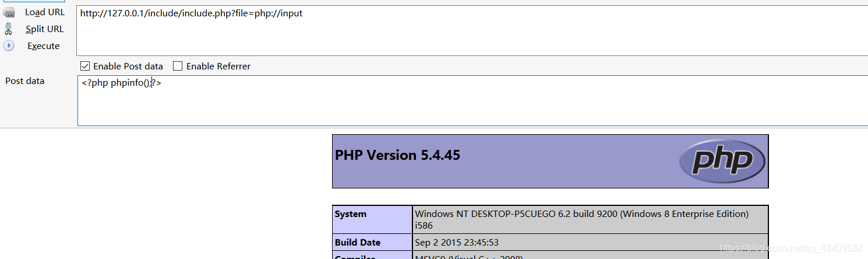Click the Execute play icon
The height and width of the screenshot is (259, 868).
click(9, 45)
